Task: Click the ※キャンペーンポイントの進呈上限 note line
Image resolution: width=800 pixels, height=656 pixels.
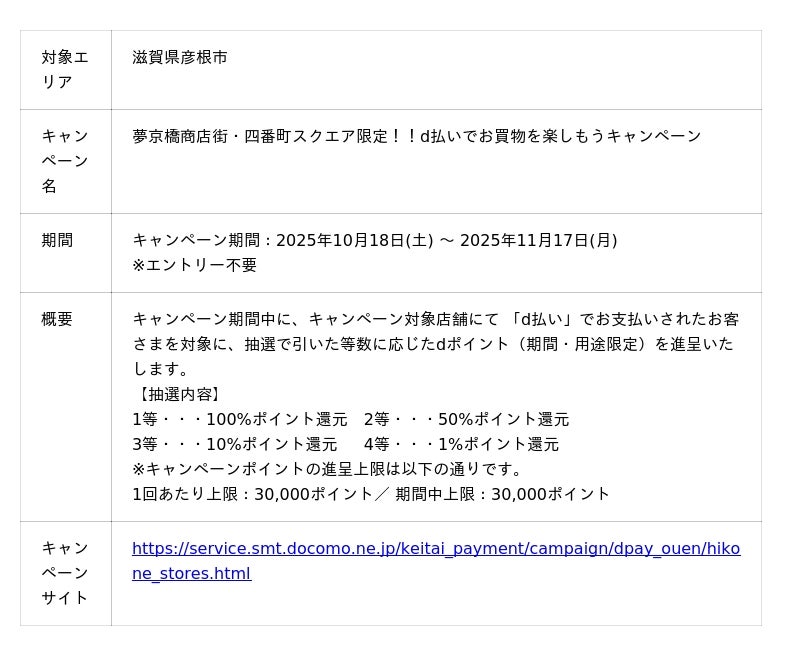Action: coord(328,469)
